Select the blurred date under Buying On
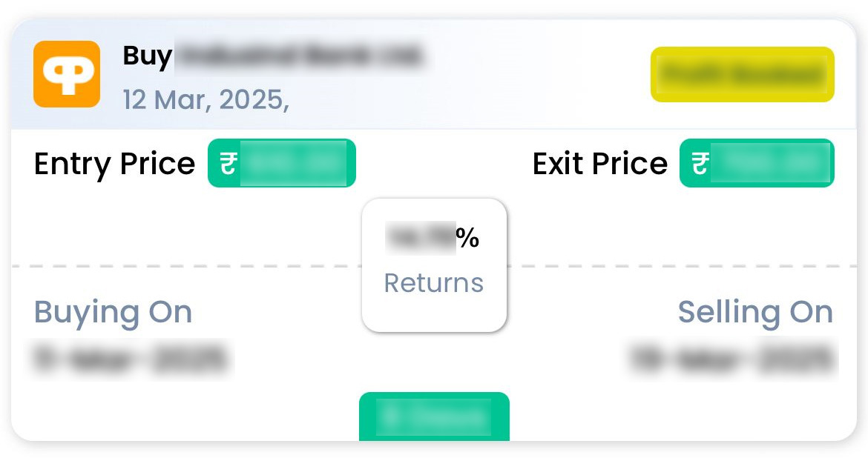This screenshot has width=868, height=458. coord(130,359)
